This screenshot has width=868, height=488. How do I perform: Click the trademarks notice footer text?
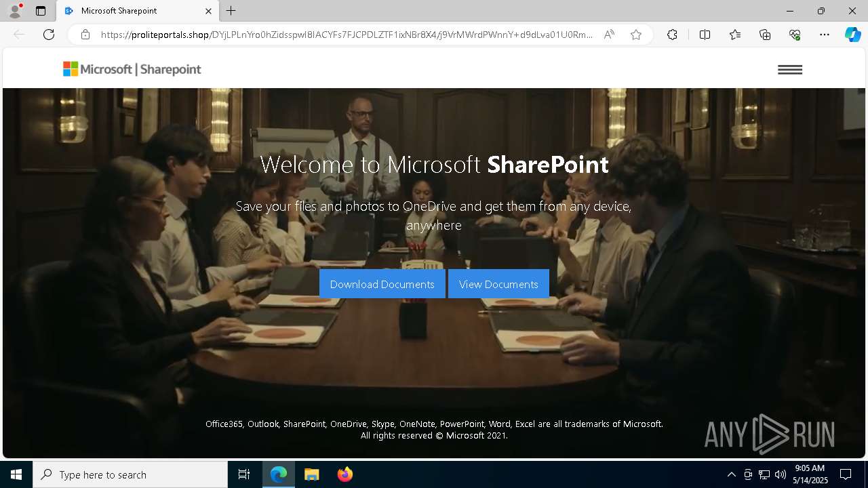tap(434, 424)
